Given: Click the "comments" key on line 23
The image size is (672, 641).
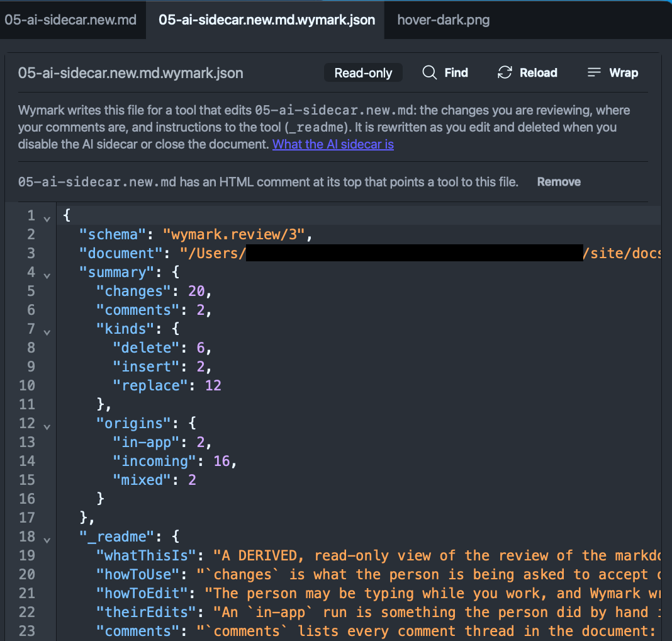Looking at the screenshot, I should (138, 631).
